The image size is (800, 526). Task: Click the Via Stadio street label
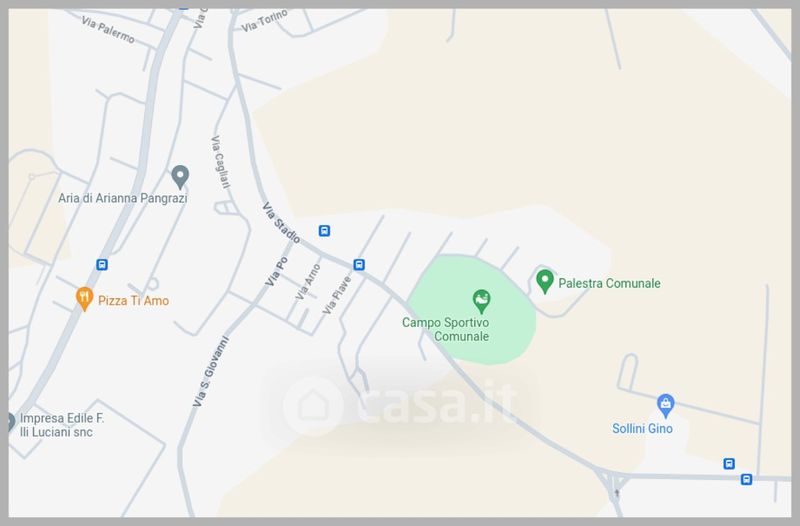(x=281, y=222)
